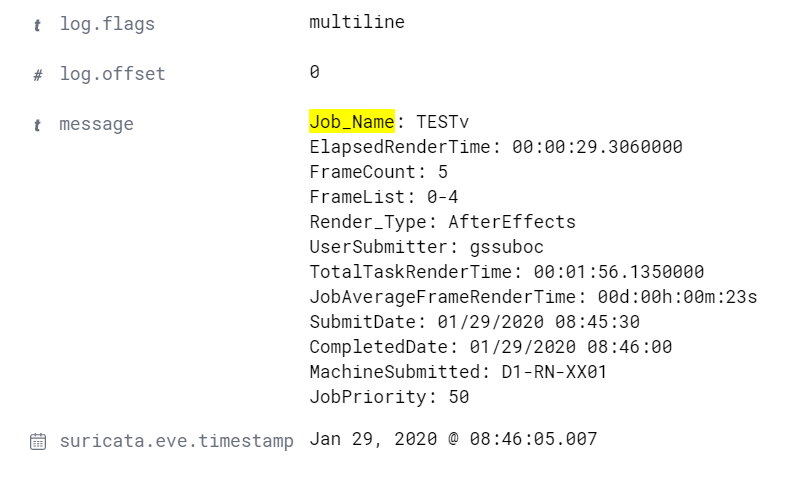Click the calendar date icon beside suricata.eve.timestamp

coord(38,442)
